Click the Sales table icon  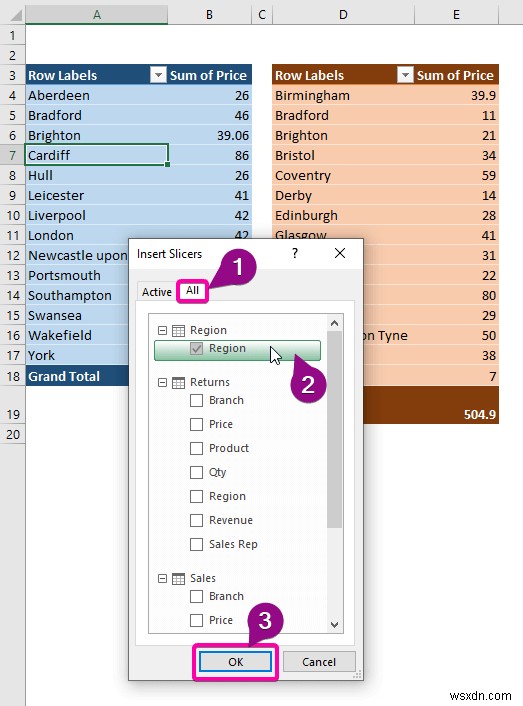point(178,579)
